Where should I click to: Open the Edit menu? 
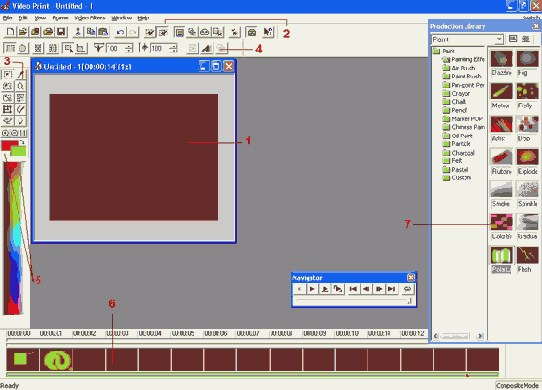[23, 18]
